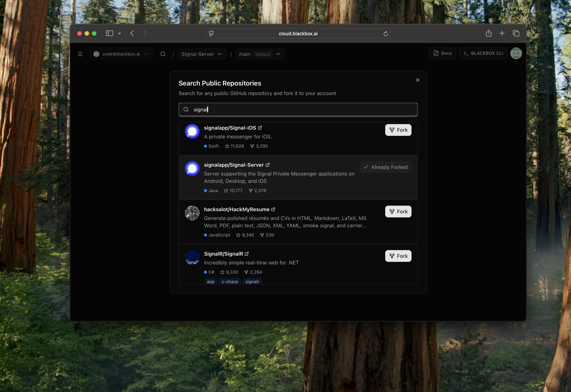571x392 pixels.
Task: Launch BLACKBOX CLI from the terminal button
Action: point(483,53)
